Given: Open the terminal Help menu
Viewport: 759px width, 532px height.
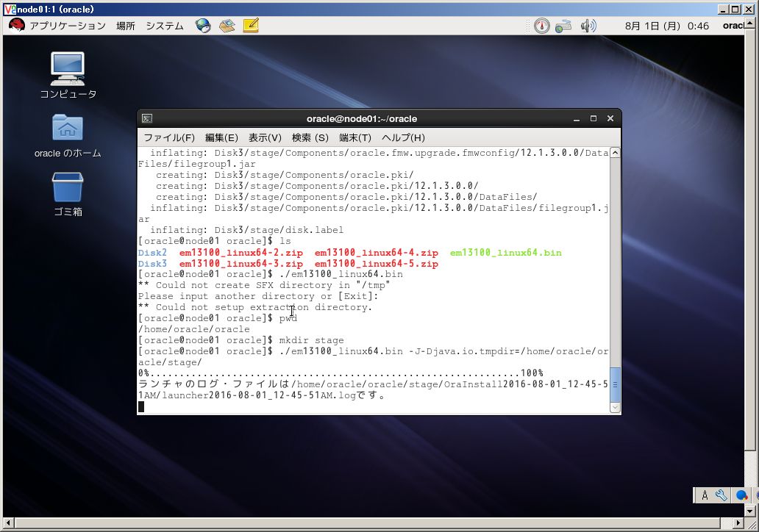Looking at the screenshot, I should pos(403,138).
